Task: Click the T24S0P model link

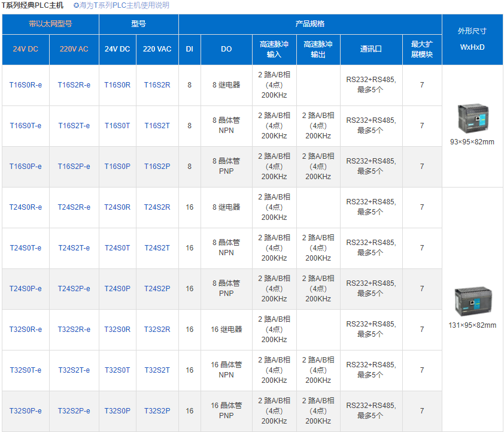Action: [117, 289]
